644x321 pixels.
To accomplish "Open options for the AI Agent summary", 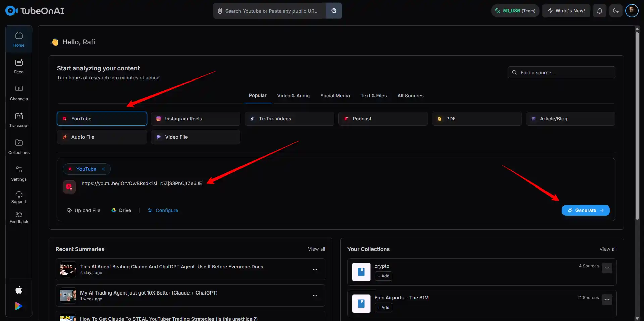I will tap(315, 269).
